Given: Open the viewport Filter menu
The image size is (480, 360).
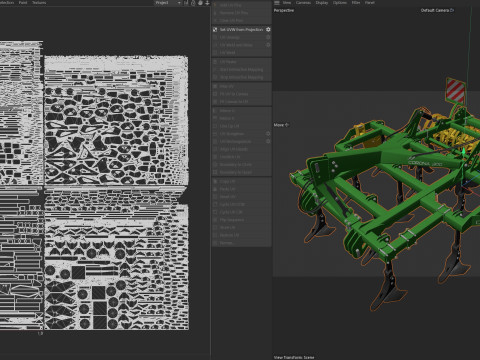Looking at the screenshot, I should tap(356, 3).
